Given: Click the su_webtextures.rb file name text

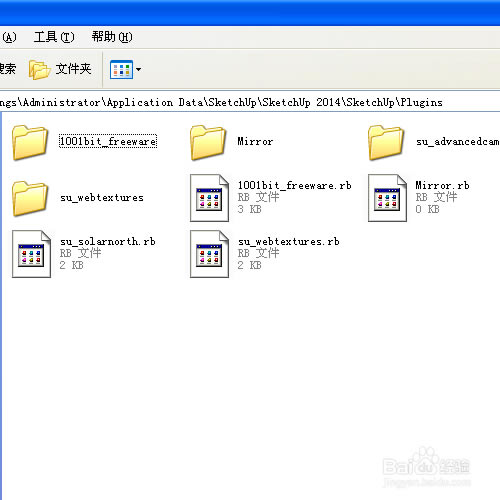Looking at the screenshot, I should pos(289,241).
